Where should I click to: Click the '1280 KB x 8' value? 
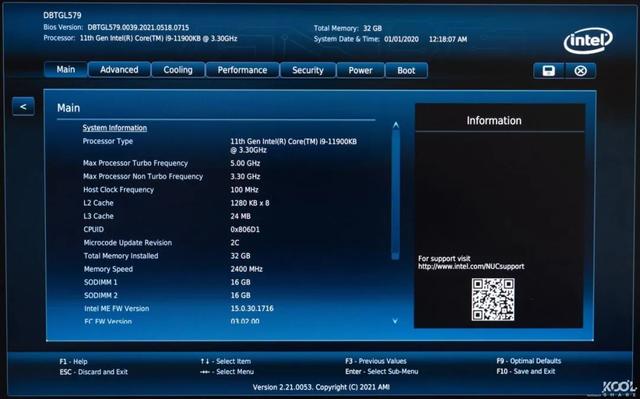pos(250,203)
